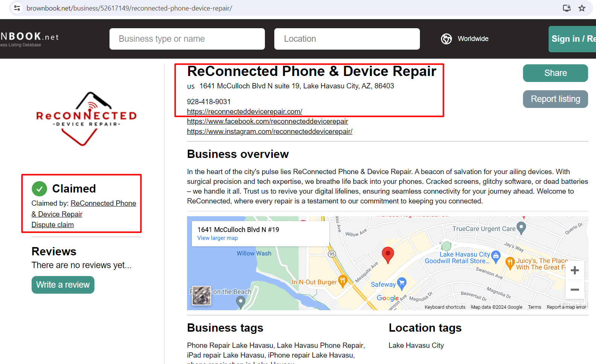Click the green Claimed checkmark icon
The height and width of the screenshot is (364, 596).
pyautogui.click(x=40, y=189)
